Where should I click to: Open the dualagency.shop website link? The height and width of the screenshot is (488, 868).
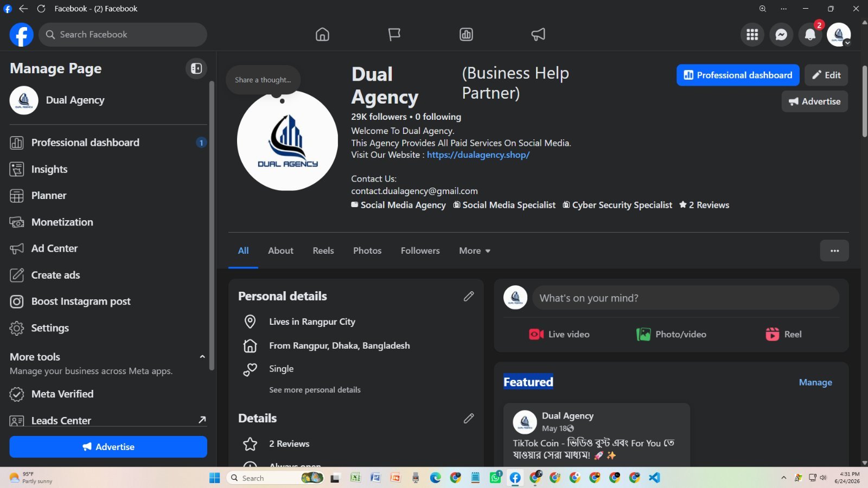[x=478, y=155]
